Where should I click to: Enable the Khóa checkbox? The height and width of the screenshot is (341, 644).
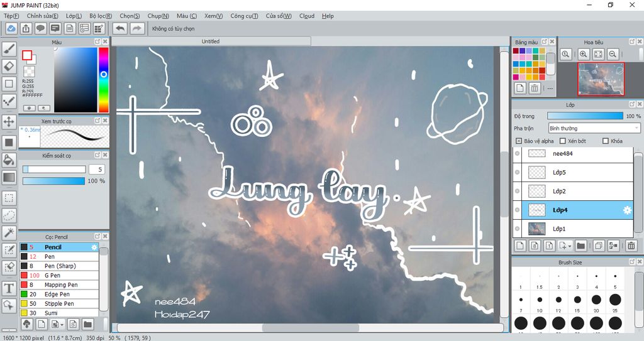606,141
